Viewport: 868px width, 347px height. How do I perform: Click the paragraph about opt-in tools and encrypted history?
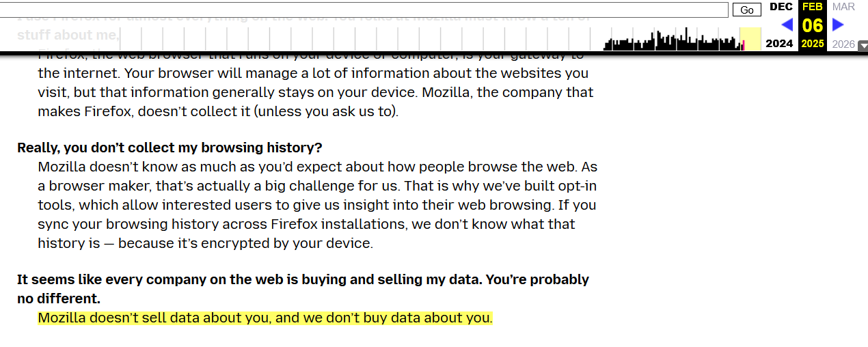[318, 205]
